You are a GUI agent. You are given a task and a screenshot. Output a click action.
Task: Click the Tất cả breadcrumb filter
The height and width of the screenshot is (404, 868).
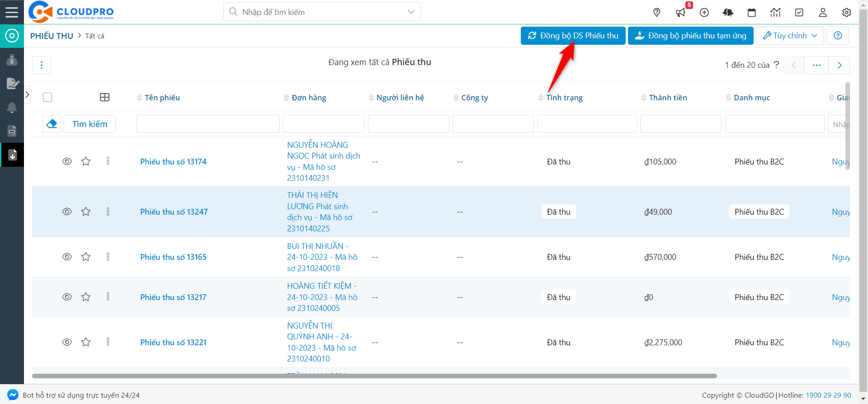tap(94, 36)
